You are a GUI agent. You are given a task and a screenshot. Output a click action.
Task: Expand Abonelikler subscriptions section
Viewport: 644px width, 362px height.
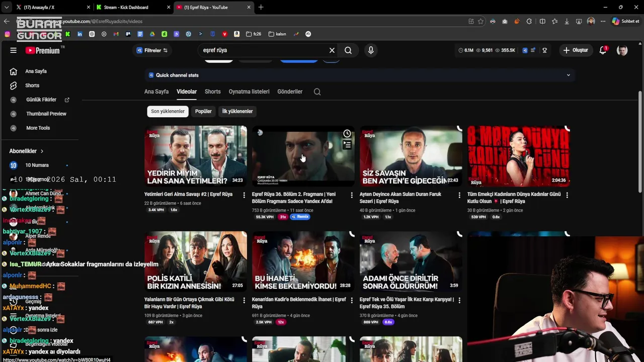pyautogui.click(x=26, y=151)
